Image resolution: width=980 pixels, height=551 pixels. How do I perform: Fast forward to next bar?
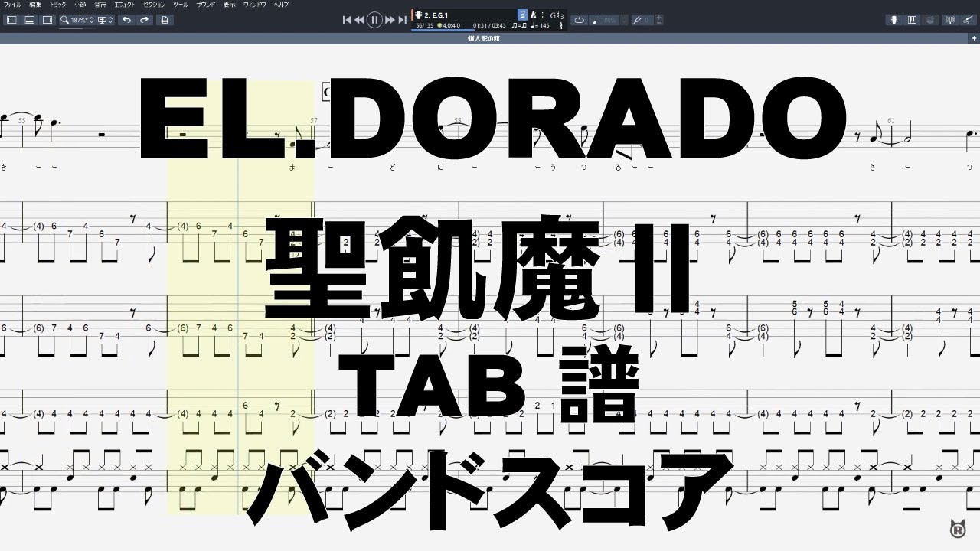[x=390, y=20]
